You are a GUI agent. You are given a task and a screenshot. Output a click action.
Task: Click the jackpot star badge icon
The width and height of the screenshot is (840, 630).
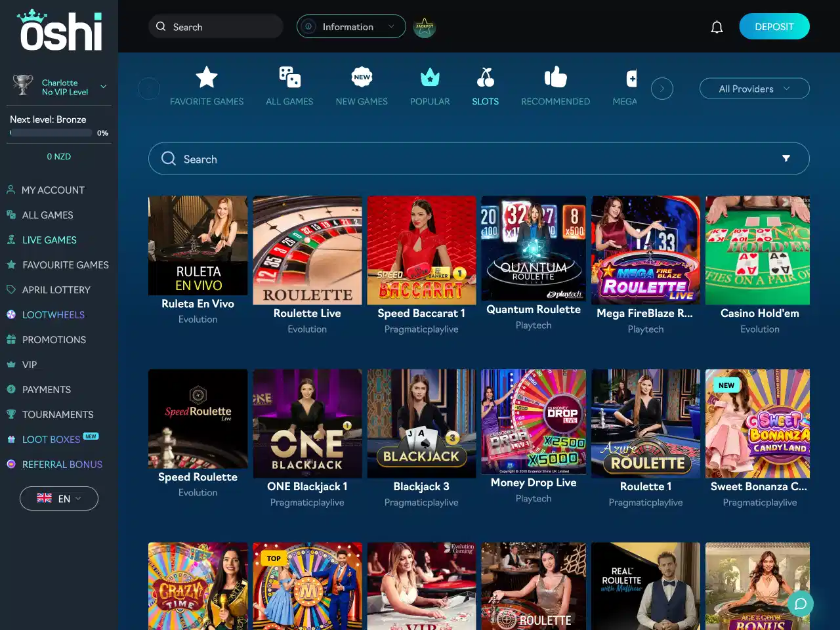pos(425,27)
